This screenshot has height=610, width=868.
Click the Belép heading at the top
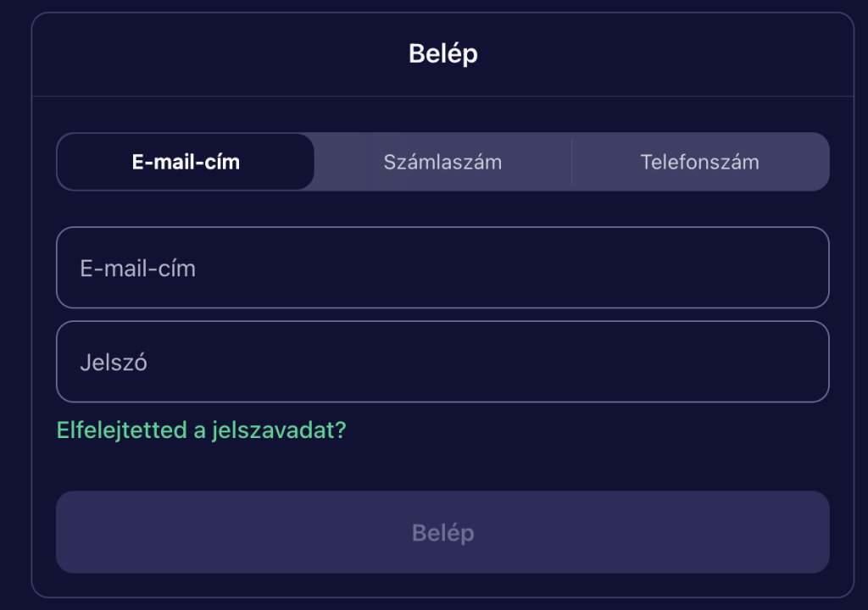click(442, 54)
